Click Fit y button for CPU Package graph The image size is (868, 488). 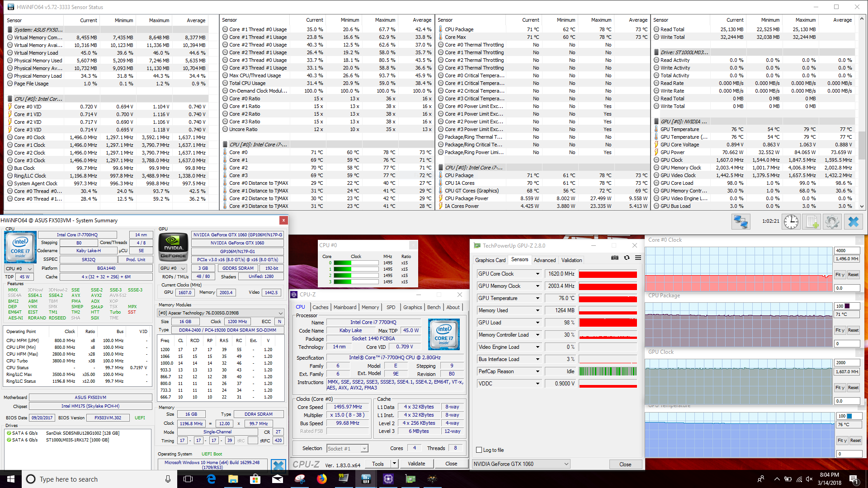pos(840,330)
